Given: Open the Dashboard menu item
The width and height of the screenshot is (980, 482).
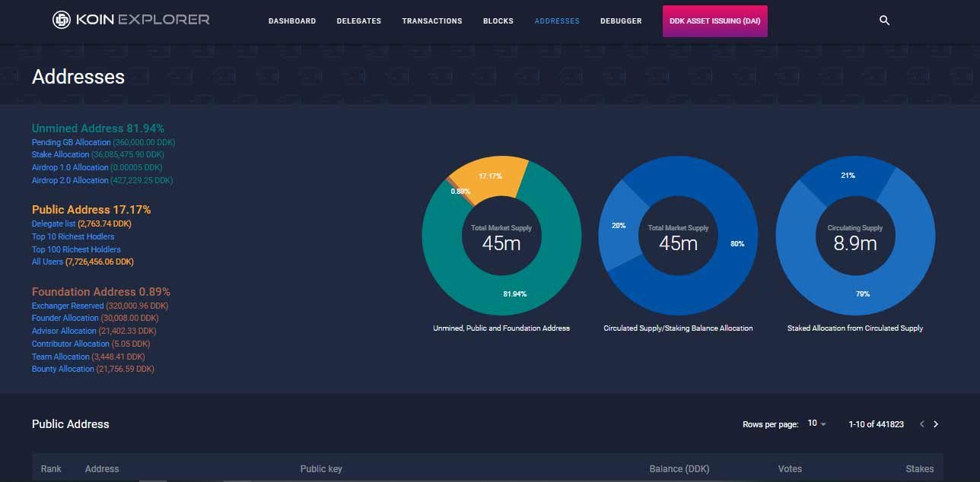Looking at the screenshot, I should click(292, 21).
